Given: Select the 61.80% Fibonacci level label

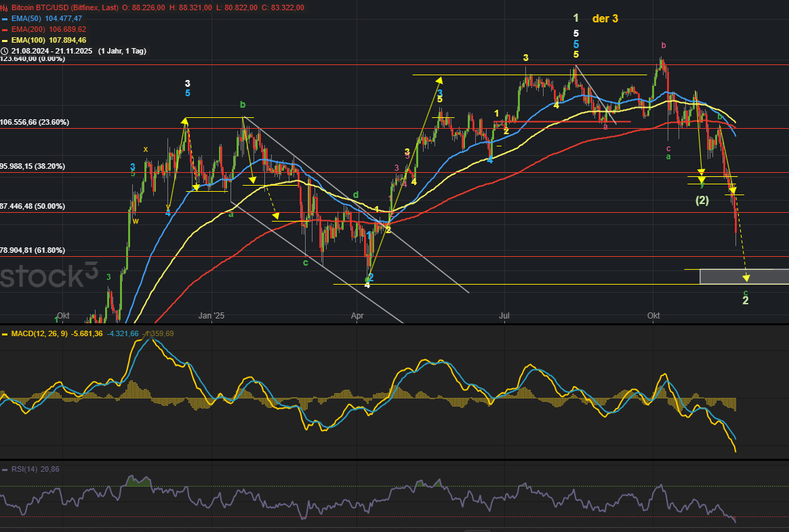Looking at the screenshot, I should pos(33,250).
